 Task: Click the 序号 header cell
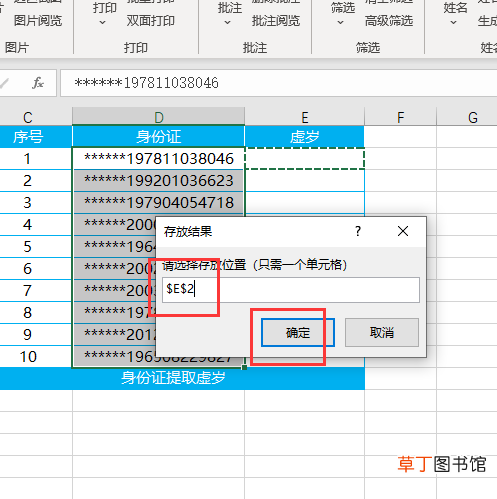[36, 137]
